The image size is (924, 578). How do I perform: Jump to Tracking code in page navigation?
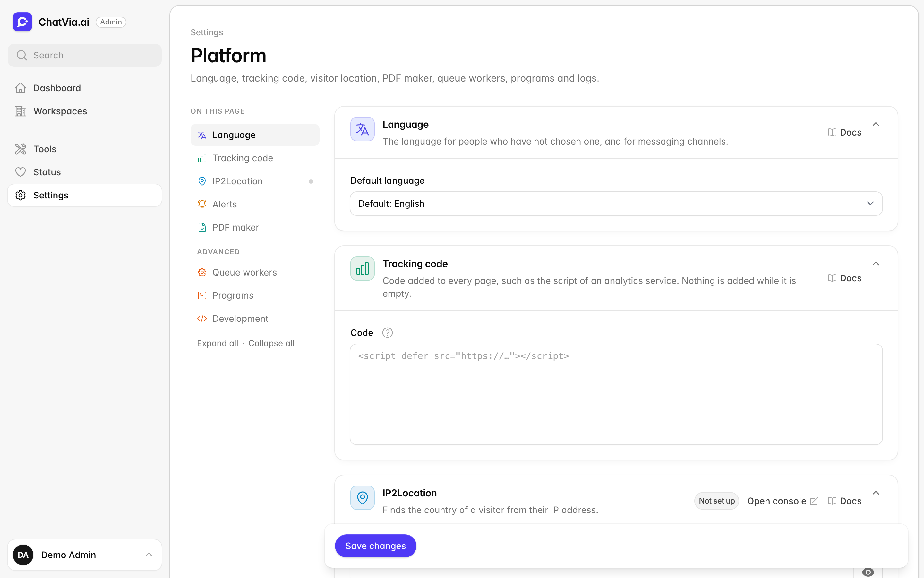(x=255, y=158)
